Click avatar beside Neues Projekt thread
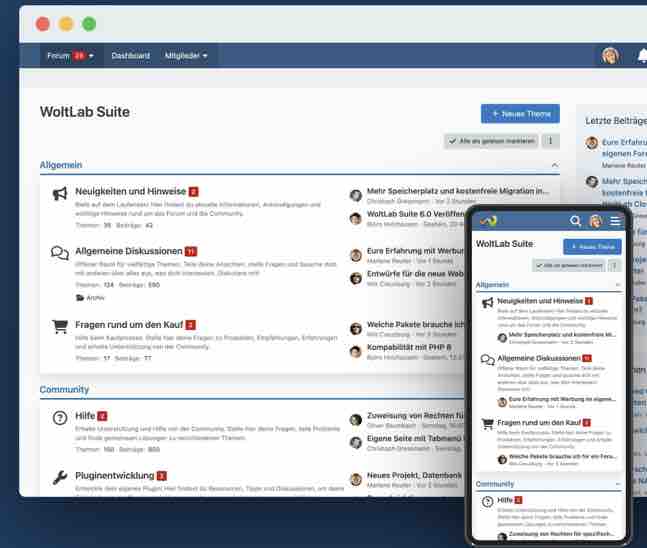 point(356,480)
